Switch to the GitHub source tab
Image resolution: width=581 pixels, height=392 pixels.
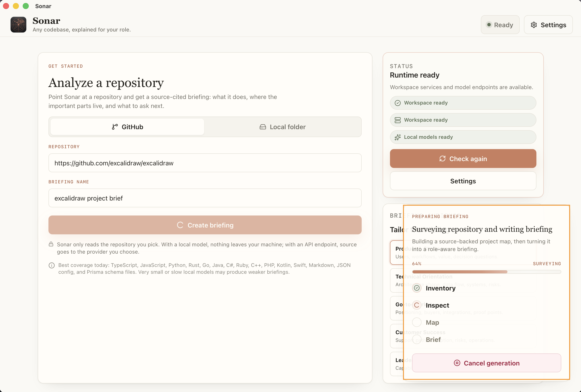(127, 127)
